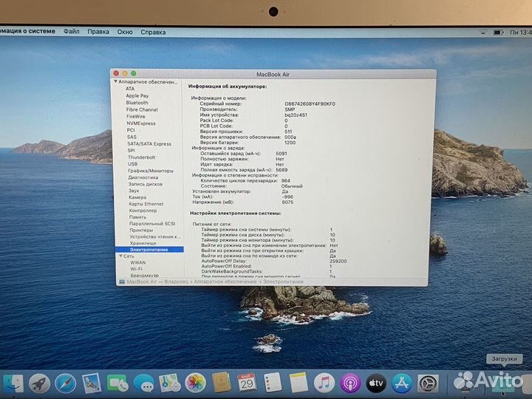Screen dimensions: 532x399
Task: Collapse the Сеть section triangle
Action: pos(120,256)
